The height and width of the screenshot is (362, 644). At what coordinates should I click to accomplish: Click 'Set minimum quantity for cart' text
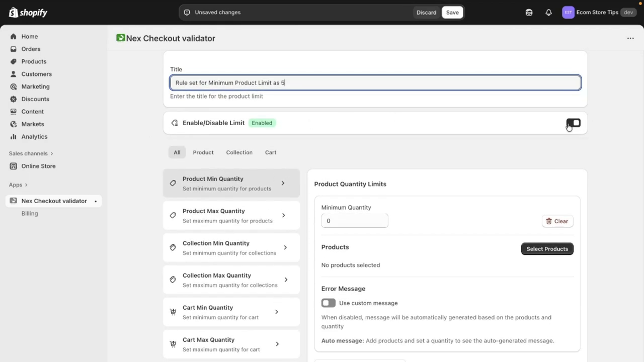tap(220, 317)
